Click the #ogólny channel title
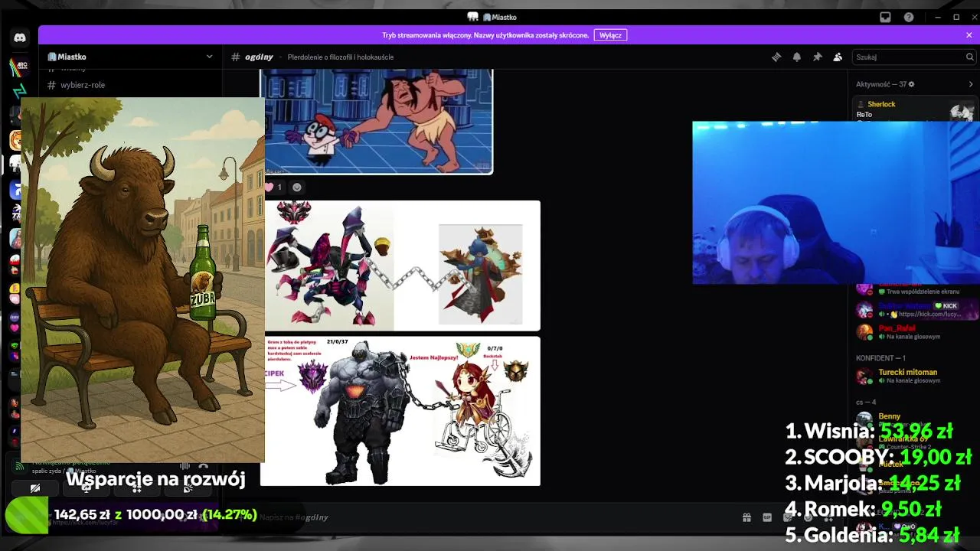980x551 pixels. point(260,57)
